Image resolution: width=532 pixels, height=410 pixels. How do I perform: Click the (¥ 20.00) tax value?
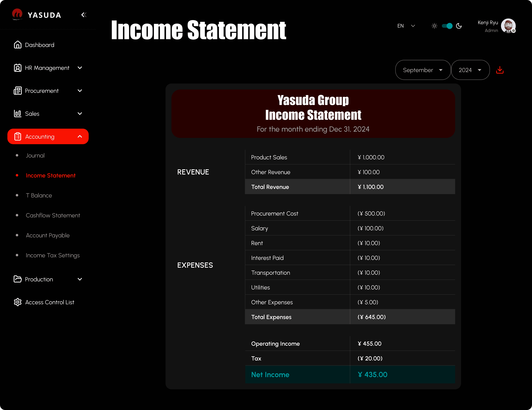pyautogui.click(x=370, y=359)
